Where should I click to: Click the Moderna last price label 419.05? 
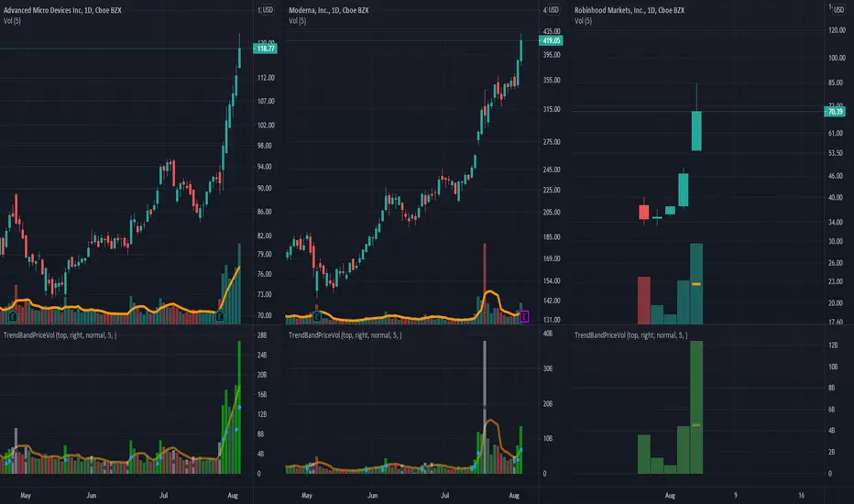pyautogui.click(x=551, y=40)
